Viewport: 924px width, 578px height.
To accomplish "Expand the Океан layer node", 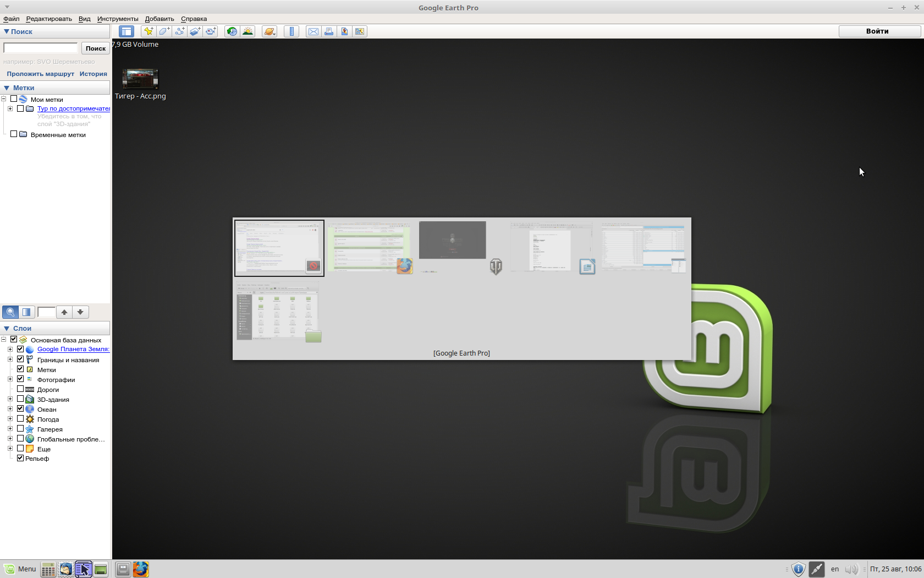I will click(10, 409).
